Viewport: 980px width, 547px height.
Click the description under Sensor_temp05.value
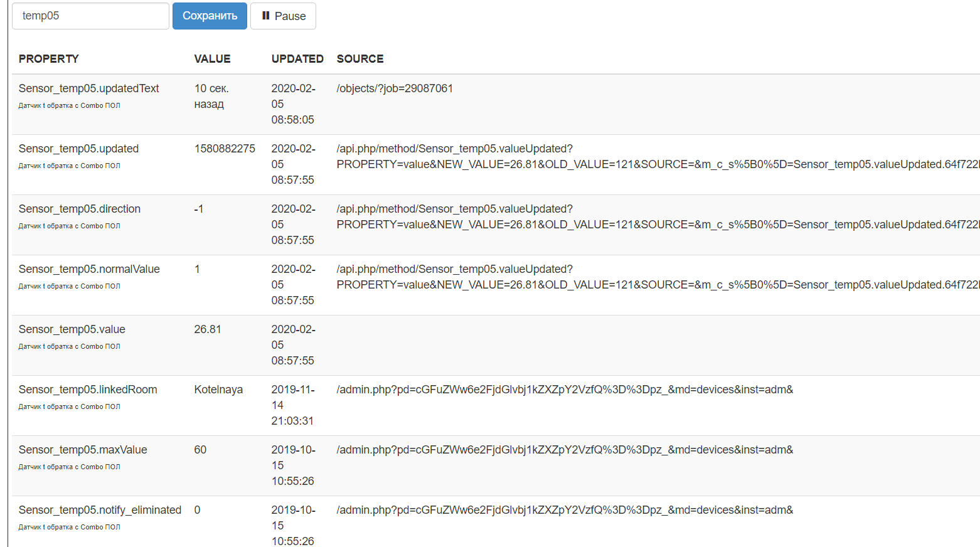click(x=69, y=346)
